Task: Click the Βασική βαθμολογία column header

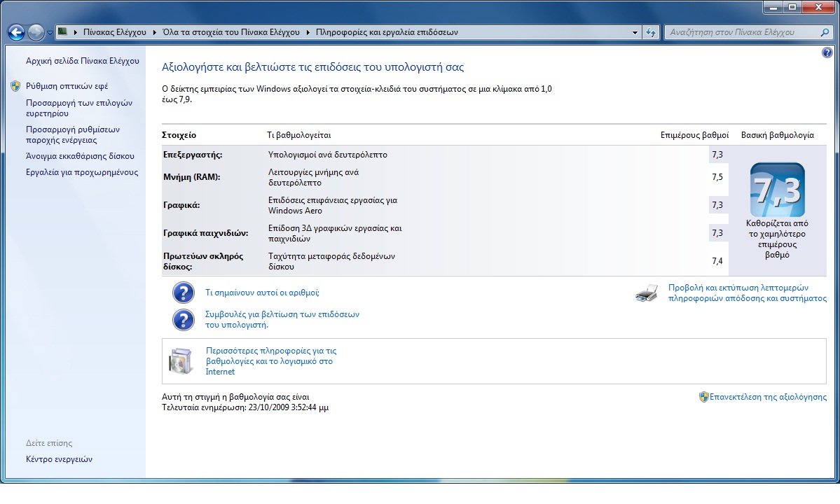Action: [x=778, y=135]
